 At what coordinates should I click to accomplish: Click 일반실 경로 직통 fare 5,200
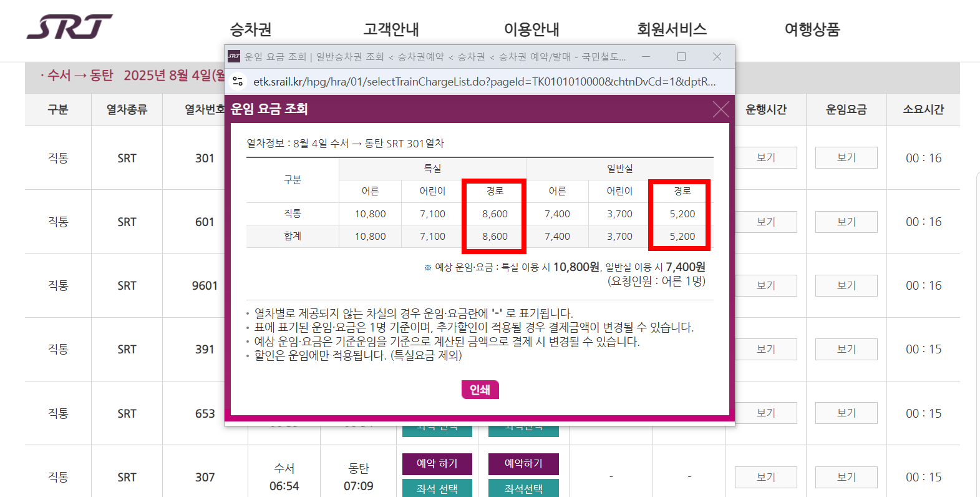coord(682,214)
